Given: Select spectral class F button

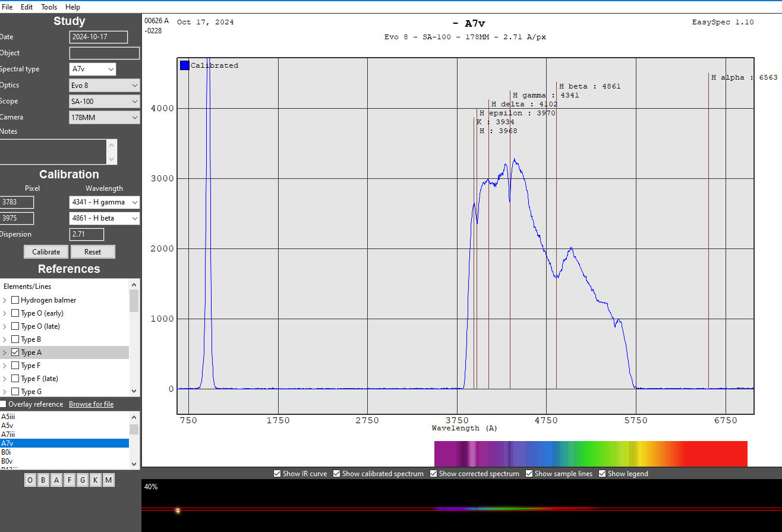Looking at the screenshot, I should pos(70,480).
